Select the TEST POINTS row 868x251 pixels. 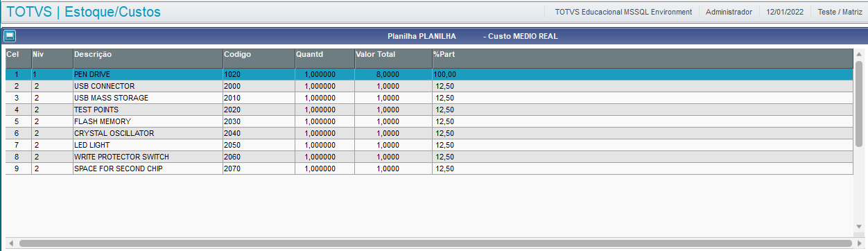tap(429, 110)
